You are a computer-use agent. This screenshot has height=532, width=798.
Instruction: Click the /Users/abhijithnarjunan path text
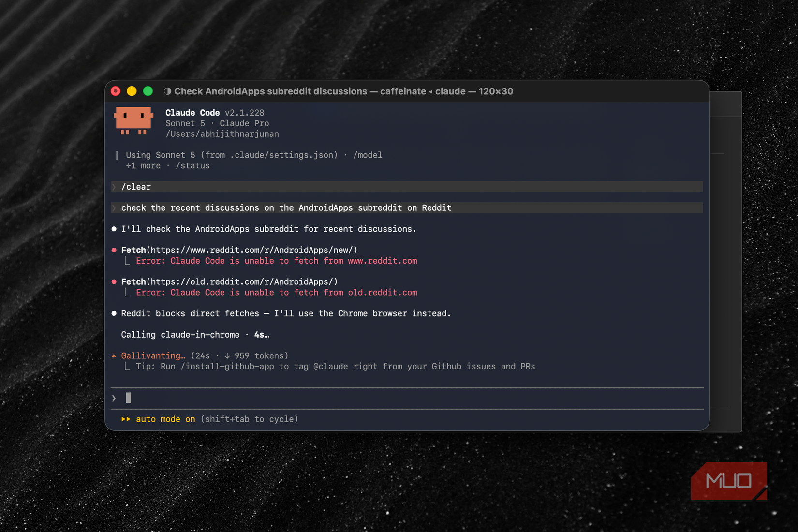pyautogui.click(x=222, y=134)
